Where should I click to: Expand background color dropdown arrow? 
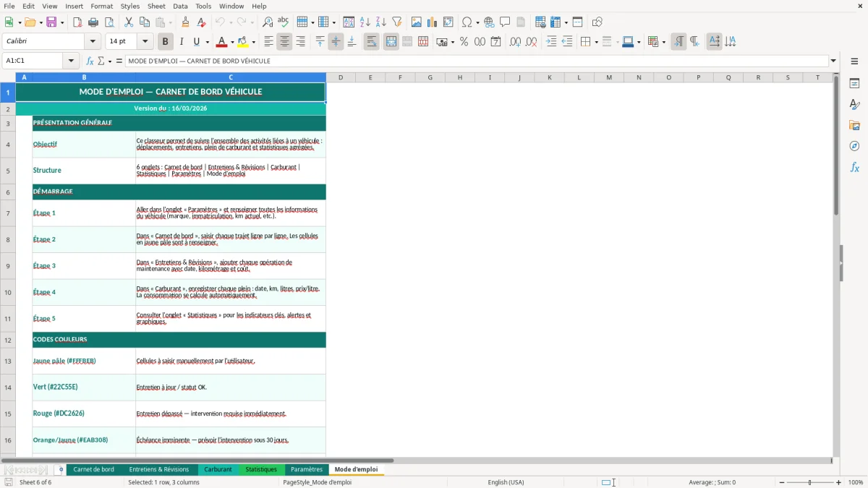pos(253,42)
